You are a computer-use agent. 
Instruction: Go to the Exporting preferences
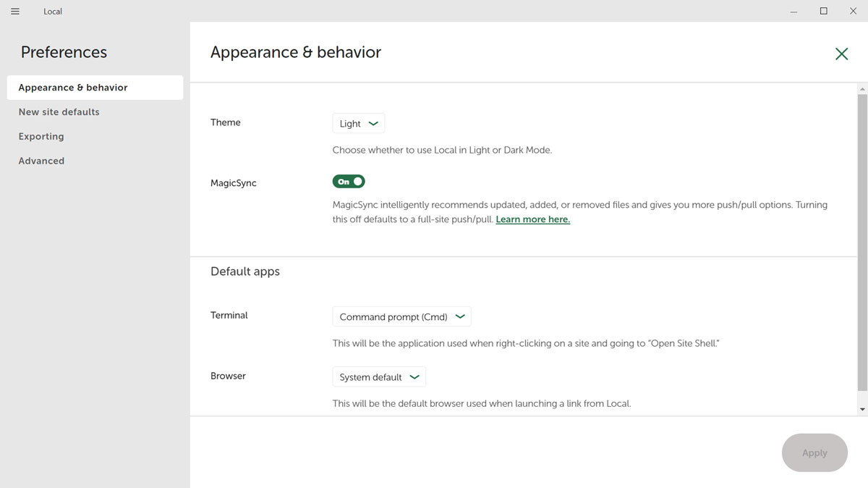(41, 137)
